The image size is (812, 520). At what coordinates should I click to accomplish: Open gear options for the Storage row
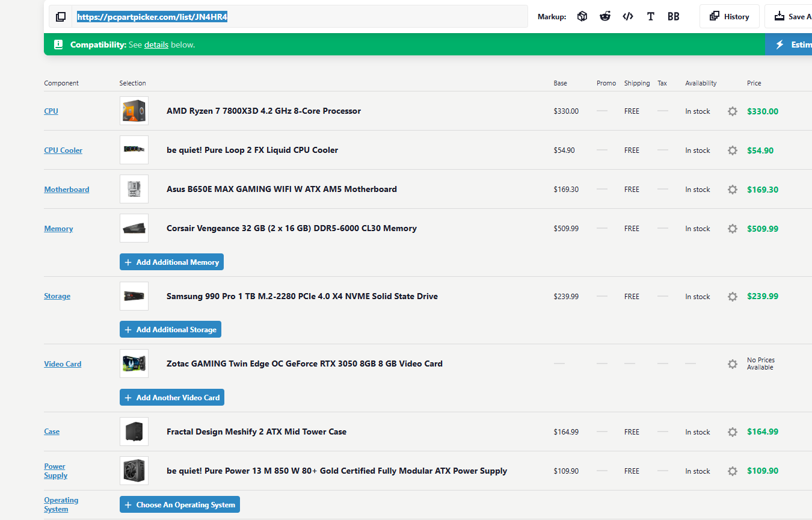tap(732, 297)
